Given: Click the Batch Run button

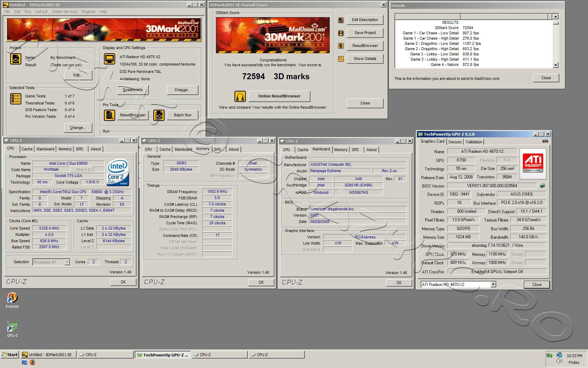Looking at the screenshot, I should [x=183, y=115].
